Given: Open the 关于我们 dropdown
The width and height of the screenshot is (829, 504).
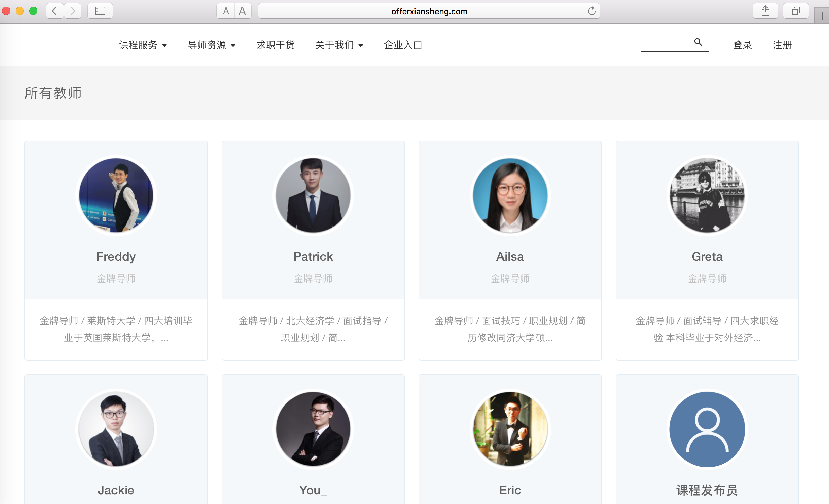Looking at the screenshot, I should tap(339, 45).
